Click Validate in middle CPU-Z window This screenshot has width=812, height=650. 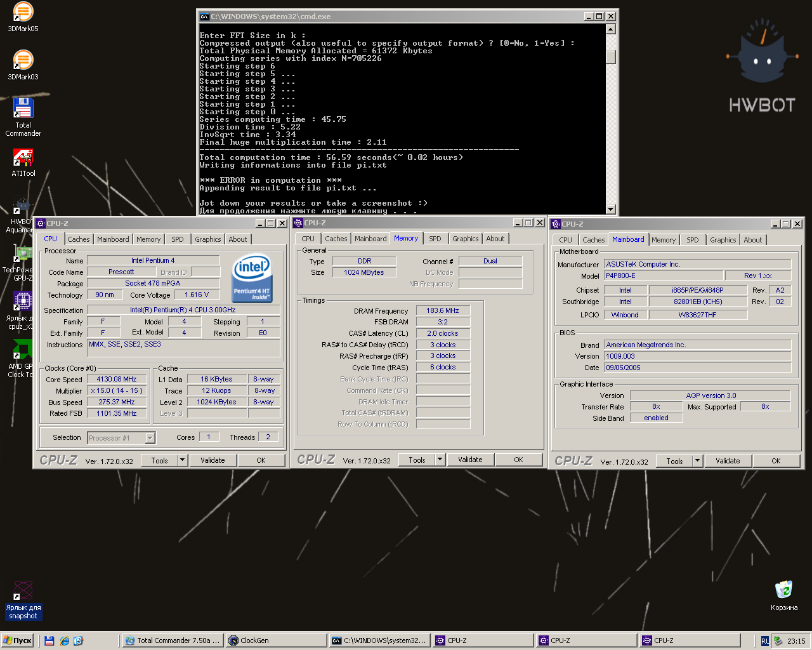click(x=470, y=460)
